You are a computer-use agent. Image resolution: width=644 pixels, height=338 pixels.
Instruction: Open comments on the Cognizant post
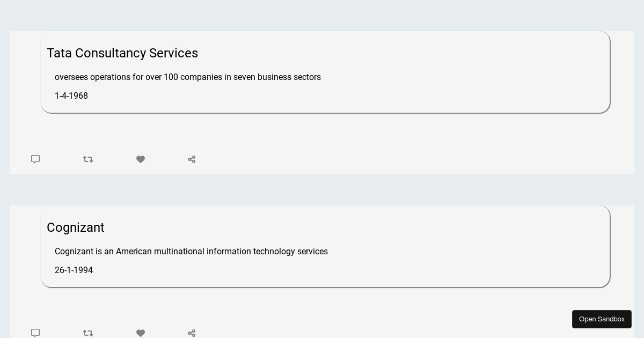35,333
